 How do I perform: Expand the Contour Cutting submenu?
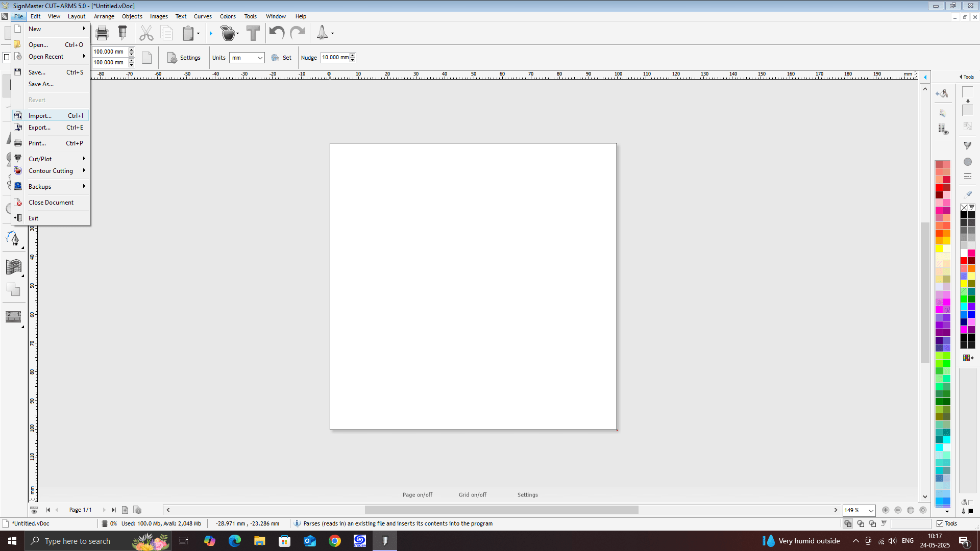51,171
